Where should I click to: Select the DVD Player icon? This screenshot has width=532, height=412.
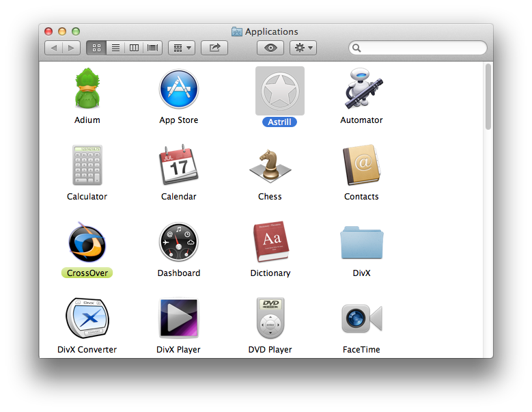(x=270, y=318)
